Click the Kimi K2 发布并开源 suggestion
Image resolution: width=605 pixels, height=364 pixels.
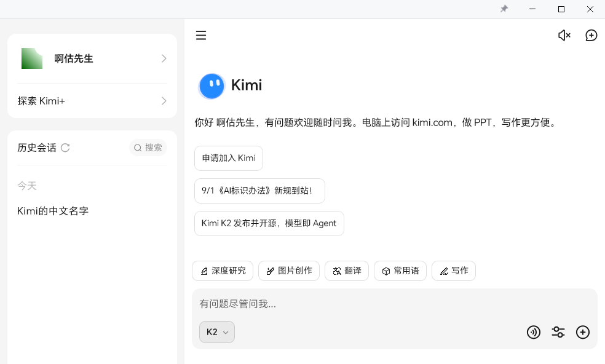click(x=269, y=223)
